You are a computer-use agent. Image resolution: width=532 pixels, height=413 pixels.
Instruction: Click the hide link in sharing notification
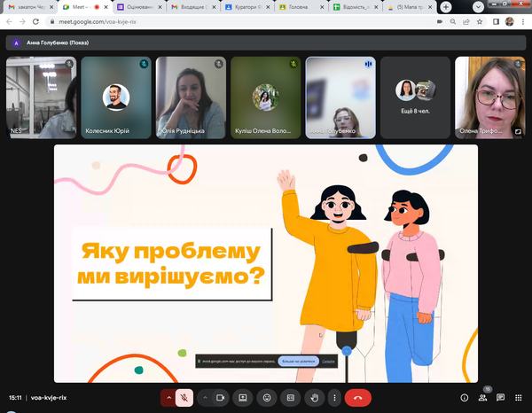tap(328, 362)
